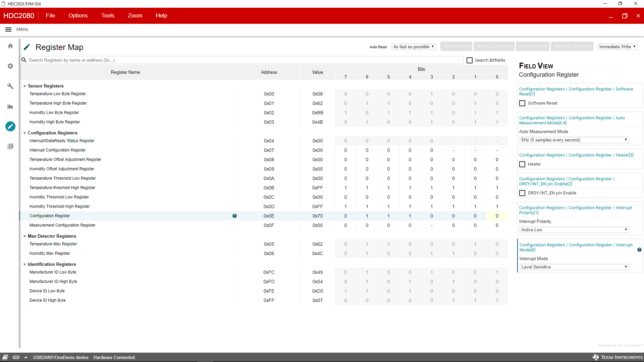This screenshot has height=362, width=644.
Task: Expand status bar up-arrow icon
Action: click(26, 357)
